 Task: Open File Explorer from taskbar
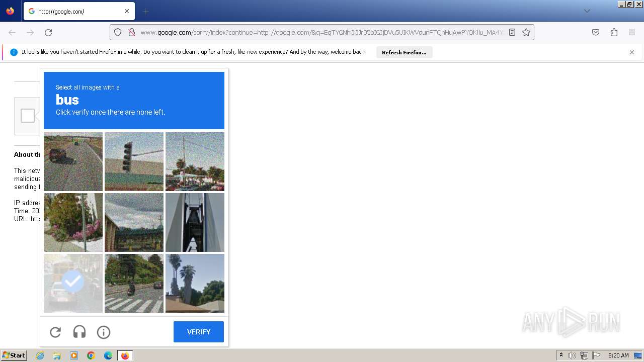57,355
